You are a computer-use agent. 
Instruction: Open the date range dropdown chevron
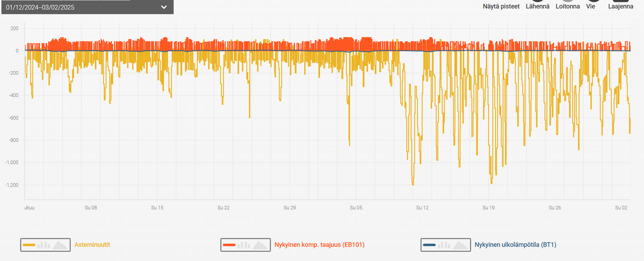164,7
